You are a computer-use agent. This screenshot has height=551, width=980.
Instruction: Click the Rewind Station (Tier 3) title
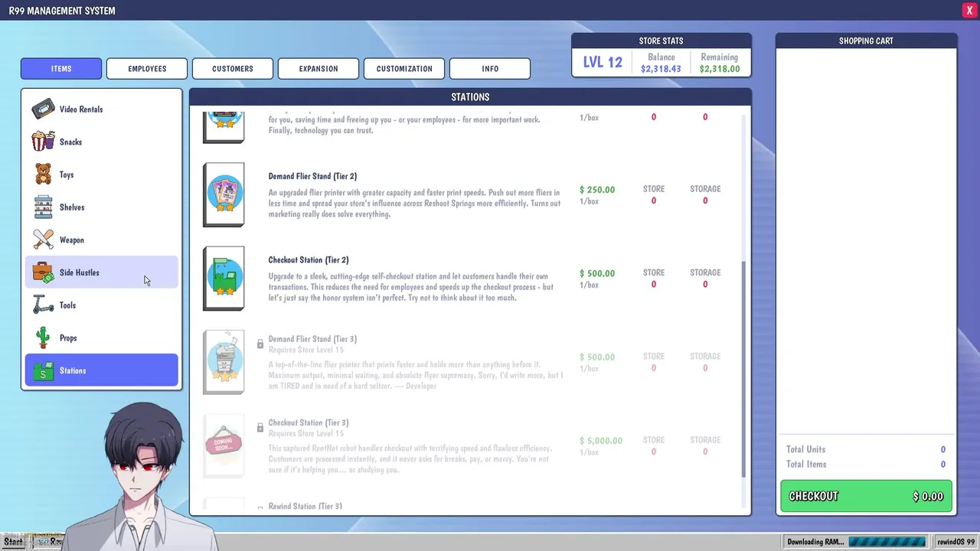(305, 506)
